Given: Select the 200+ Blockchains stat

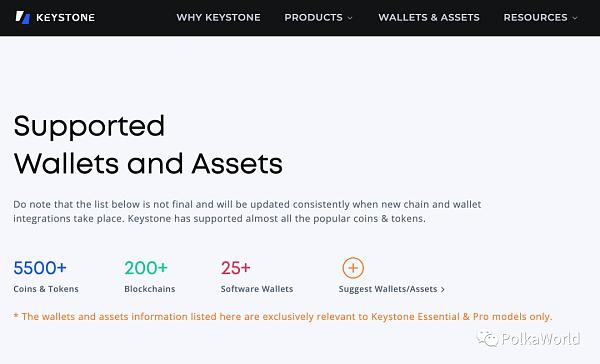Looking at the screenshot, I should pyautogui.click(x=150, y=277).
